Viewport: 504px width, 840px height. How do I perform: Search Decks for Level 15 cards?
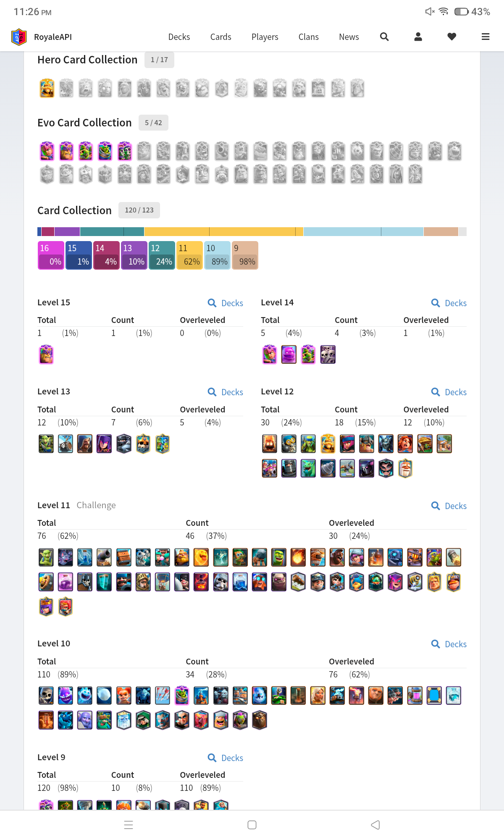coord(226,303)
